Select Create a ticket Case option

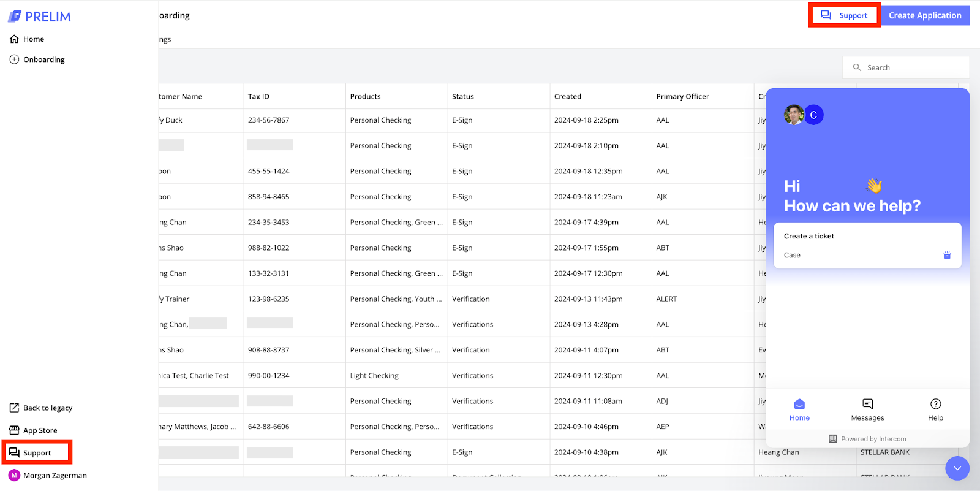click(x=867, y=255)
